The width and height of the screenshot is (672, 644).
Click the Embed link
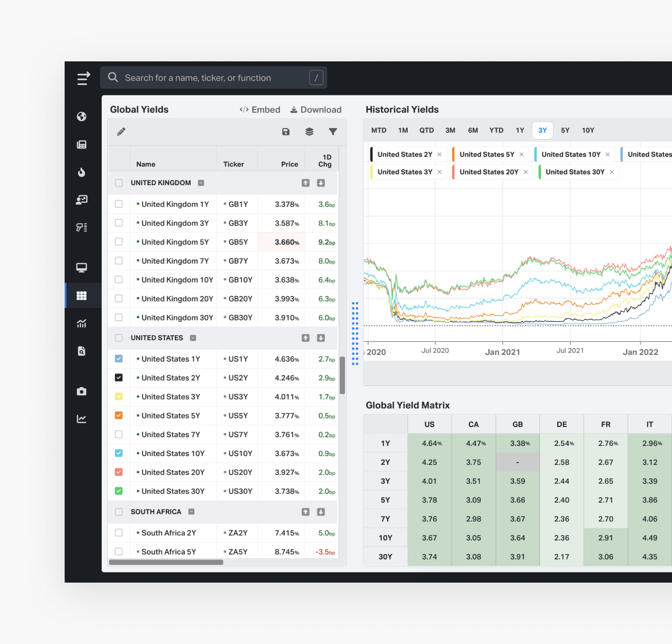260,110
